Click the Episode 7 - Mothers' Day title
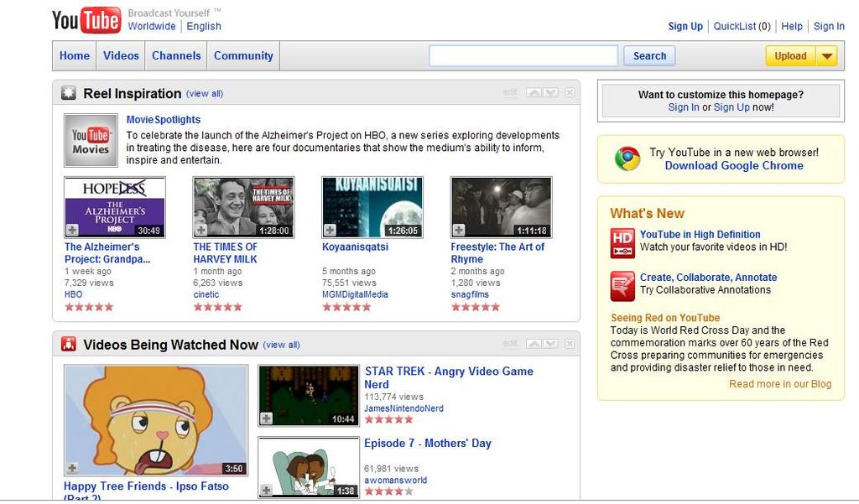This screenshot has height=504, width=859. tap(428, 443)
